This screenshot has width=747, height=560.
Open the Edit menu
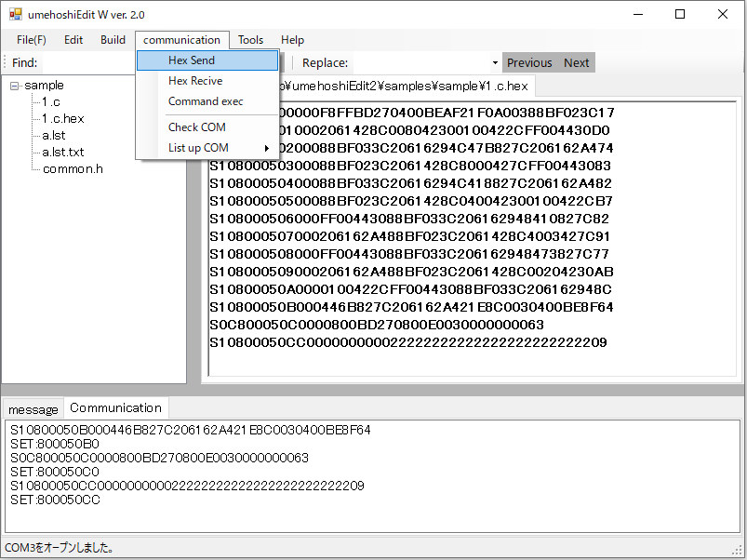[73, 40]
